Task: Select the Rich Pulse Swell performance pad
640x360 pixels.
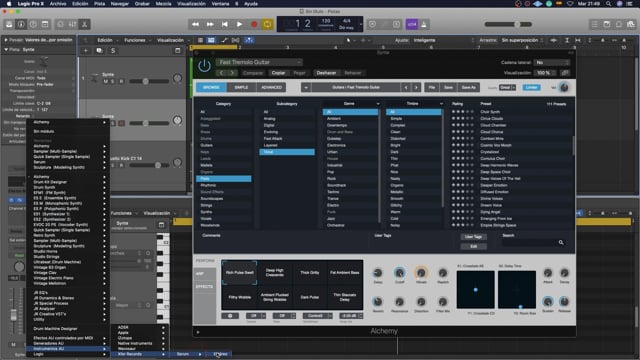Action: (x=240, y=272)
